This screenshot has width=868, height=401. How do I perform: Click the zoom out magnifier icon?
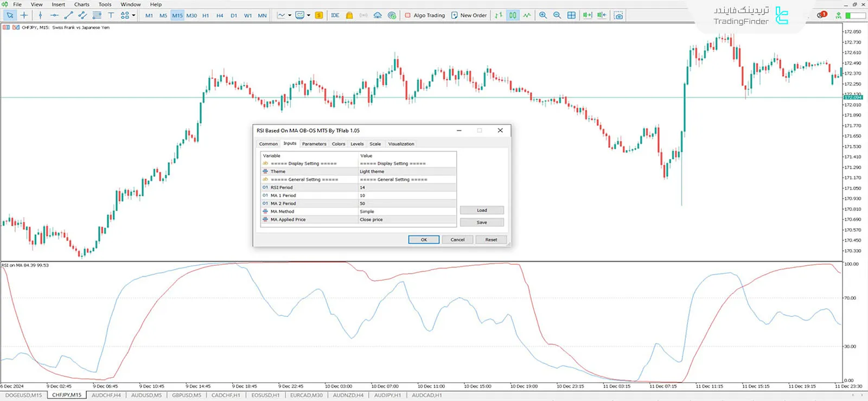557,15
